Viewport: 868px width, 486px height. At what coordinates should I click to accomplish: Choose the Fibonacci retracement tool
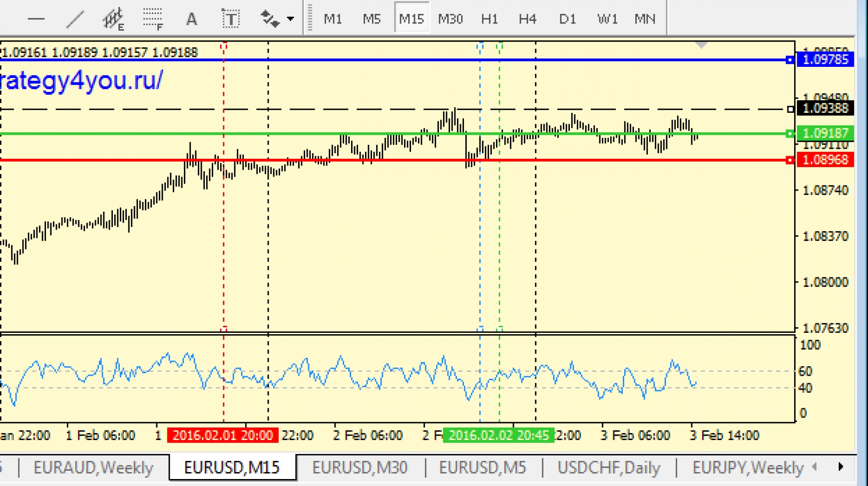(x=153, y=19)
